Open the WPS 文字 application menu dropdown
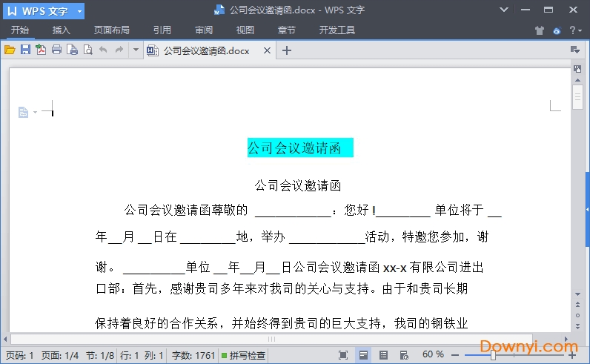 [x=79, y=11]
